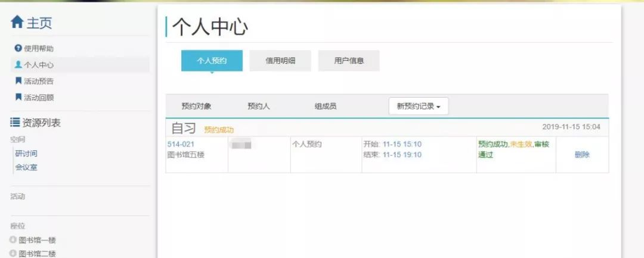Click start time 11-15 15:10
The width and height of the screenshot is (644, 258).
402,144
